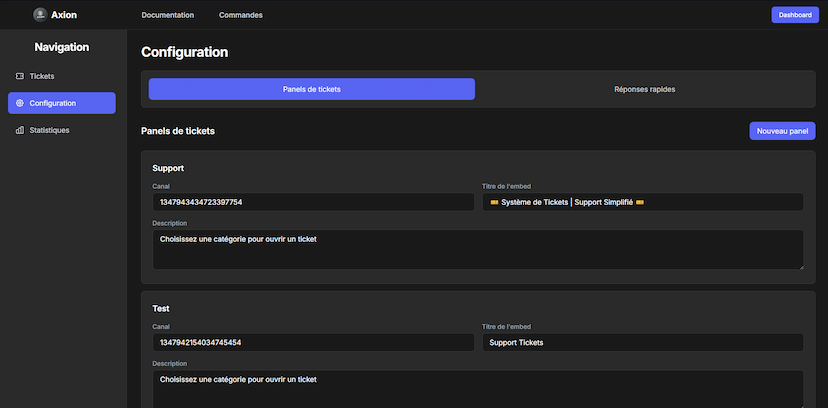Viewport: 828px width, 408px height.
Task: Click the Test panel heading
Action: click(x=162, y=308)
